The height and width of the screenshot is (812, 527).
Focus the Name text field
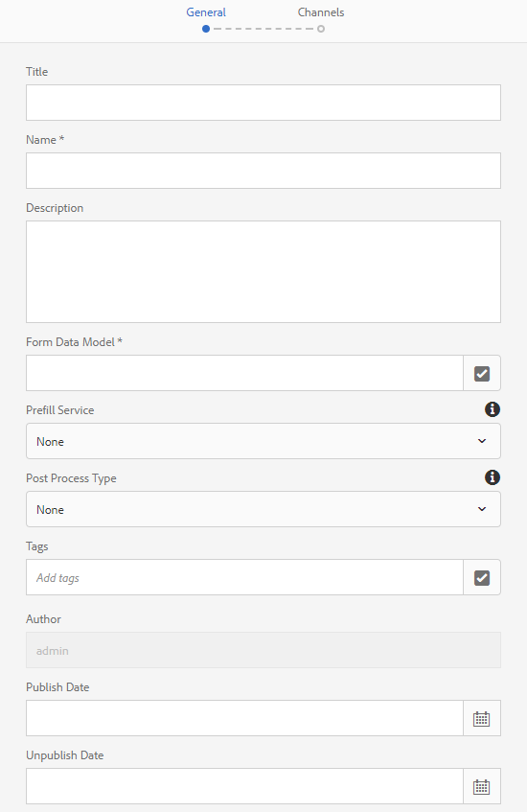click(263, 171)
